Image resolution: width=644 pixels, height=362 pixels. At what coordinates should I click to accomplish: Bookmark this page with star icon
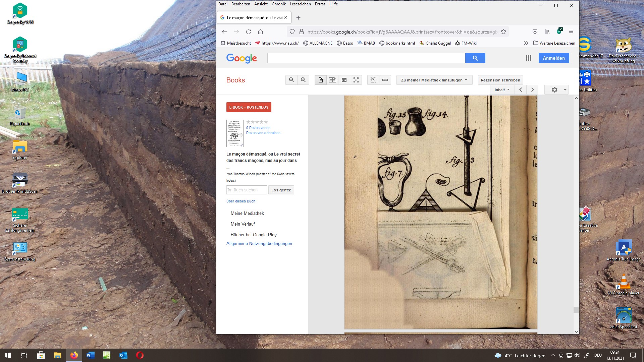click(x=503, y=32)
